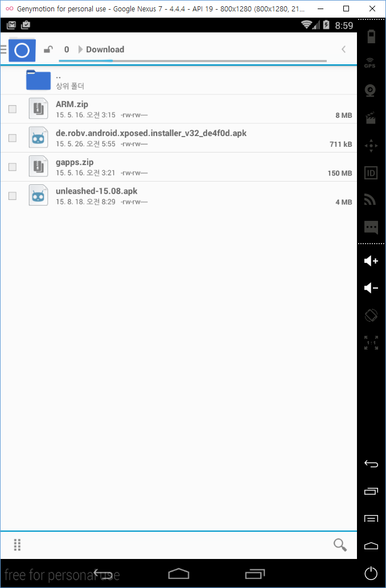Screen dimensions: 386x588
Task: Click the ARM.zip archive icon
Action: point(38,109)
